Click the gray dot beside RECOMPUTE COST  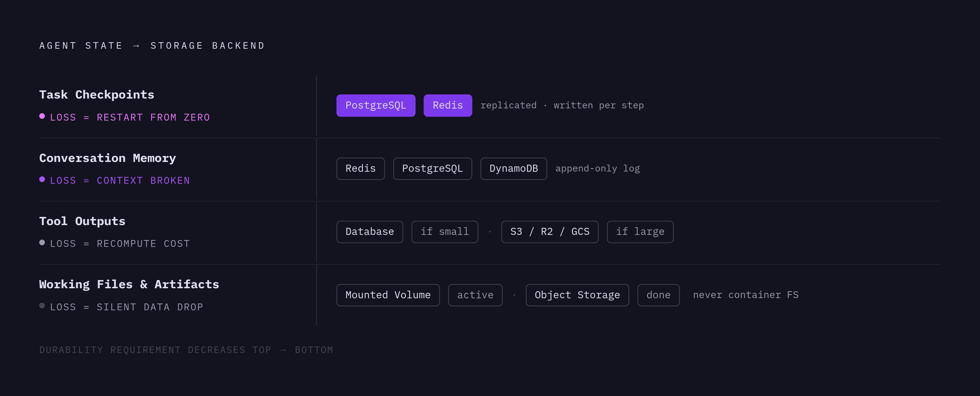pyautogui.click(x=42, y=242)
